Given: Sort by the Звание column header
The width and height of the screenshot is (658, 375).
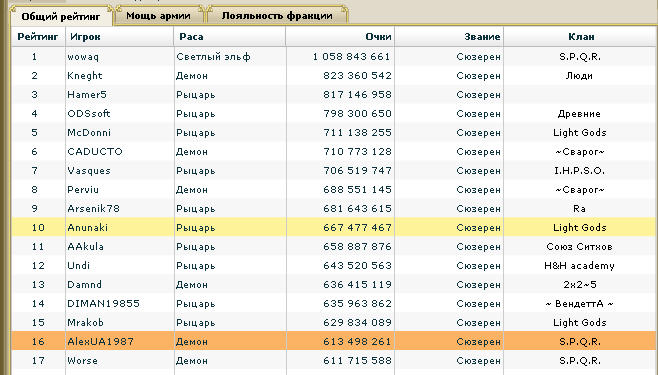Looking at the screenshot, I should click(x=482, y=37).
